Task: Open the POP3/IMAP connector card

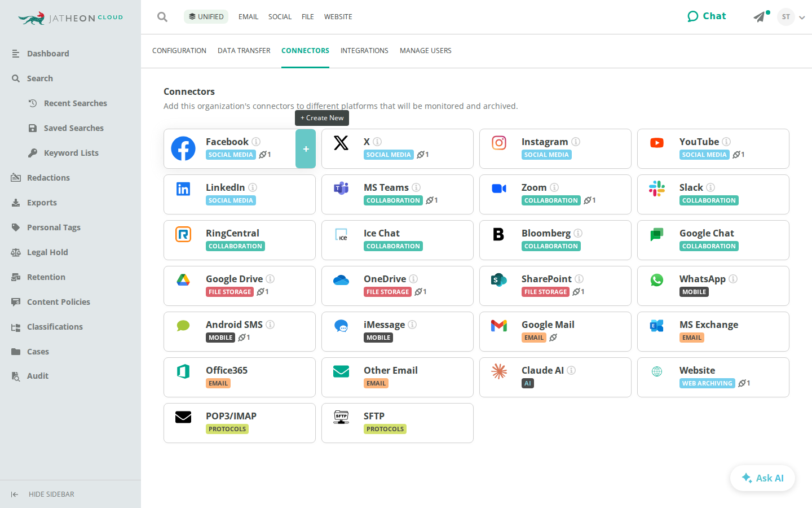Action: pyautogui.click(x=240, y=423)
